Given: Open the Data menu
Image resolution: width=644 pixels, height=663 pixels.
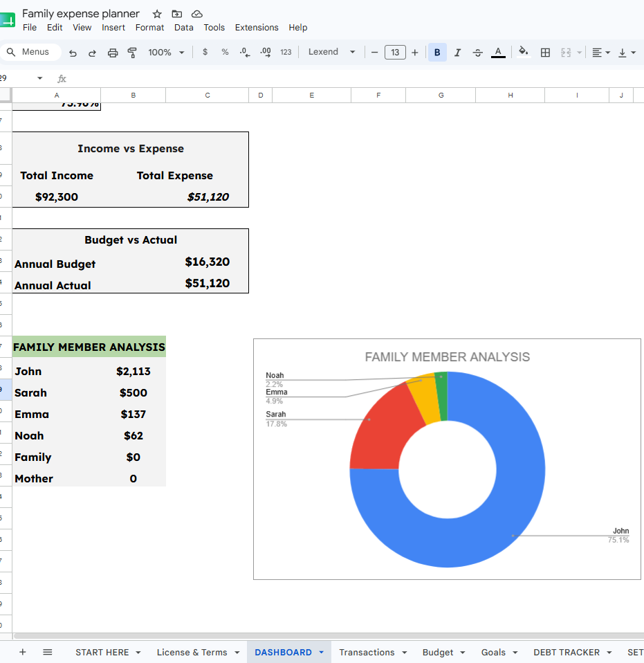Looking at the screenshot, I should [184, 28].
